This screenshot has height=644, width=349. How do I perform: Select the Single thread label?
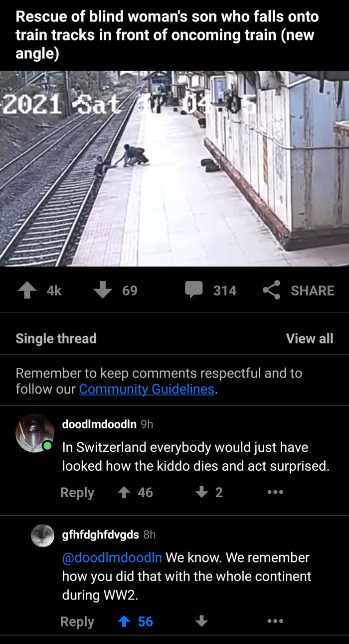pos(56,338)
